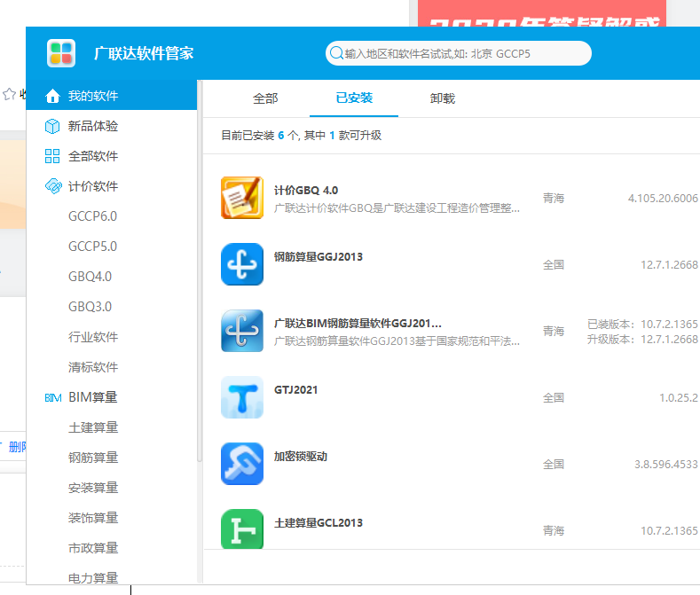700x595 pixels.
Task: Click the search magnifier icon
Action: [336, 53]
